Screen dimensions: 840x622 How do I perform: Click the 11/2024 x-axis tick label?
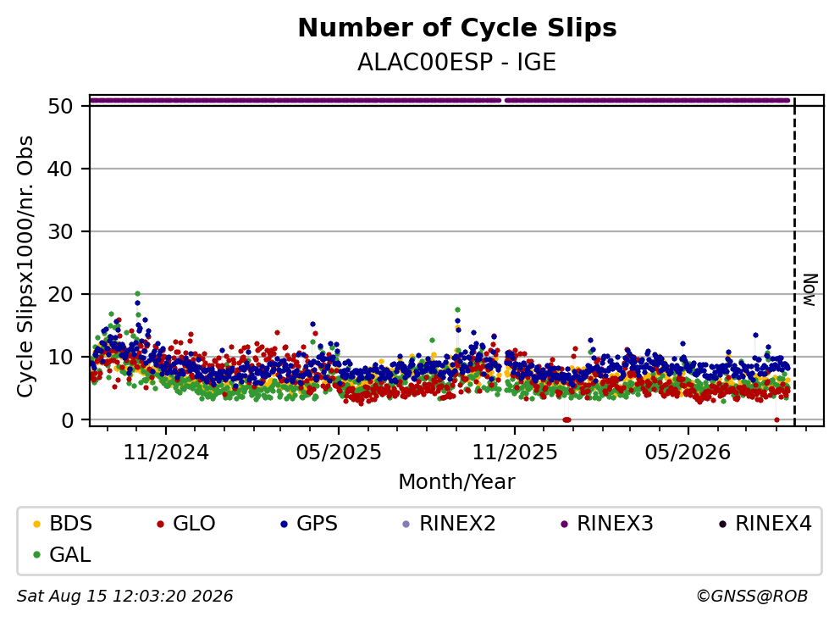coord(166,453)
